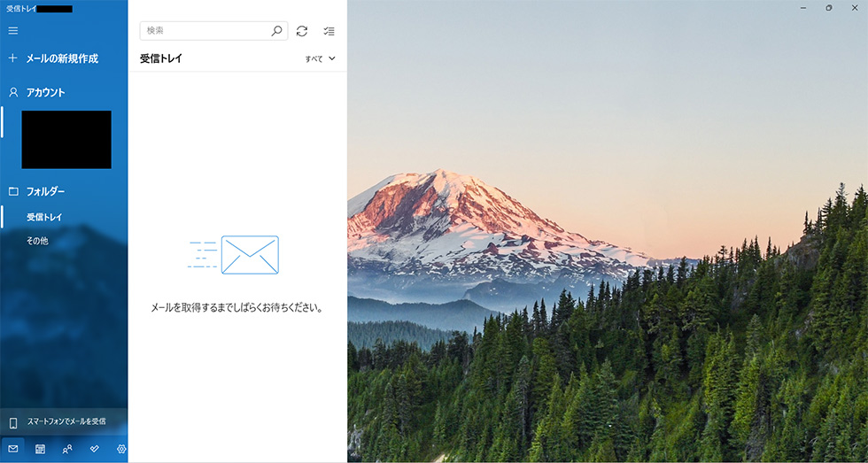Open the To Do checkmark icon

click(x=95, y=449)
